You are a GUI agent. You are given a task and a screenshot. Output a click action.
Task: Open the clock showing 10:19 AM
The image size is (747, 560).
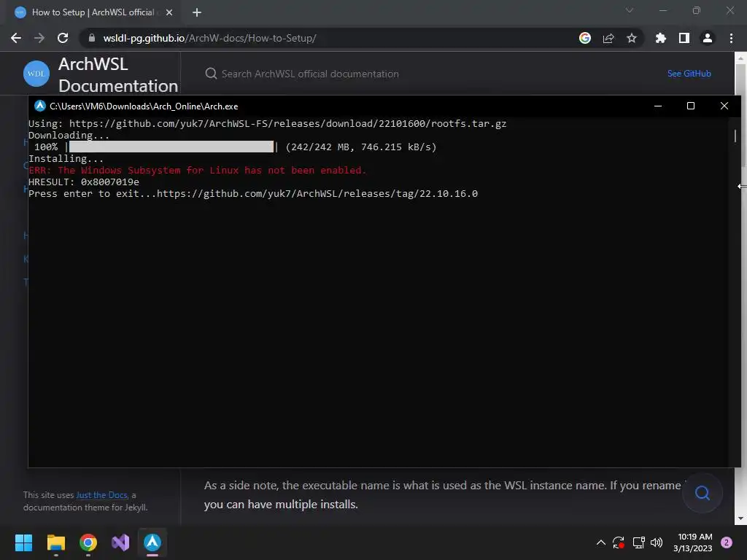(x=693, y=542)
